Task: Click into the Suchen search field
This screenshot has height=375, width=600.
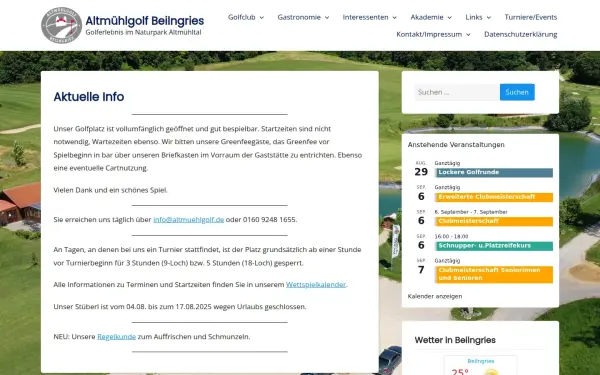Action: coord(457,92)
